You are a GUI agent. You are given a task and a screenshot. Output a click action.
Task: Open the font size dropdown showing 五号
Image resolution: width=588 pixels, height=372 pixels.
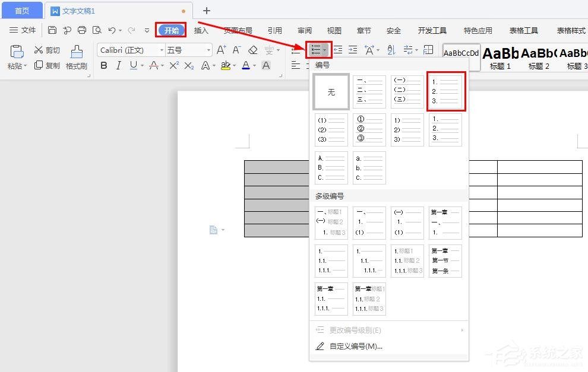[x=208, y=50]
